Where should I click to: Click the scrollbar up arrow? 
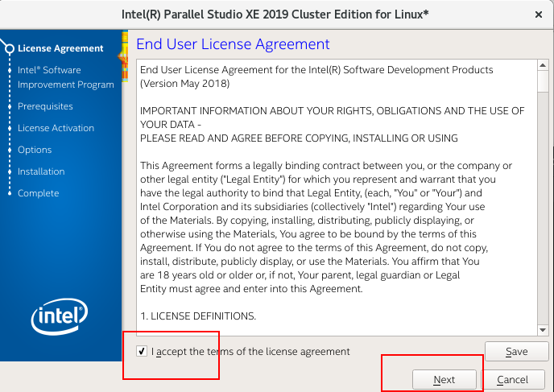click(x=543, y=65)
